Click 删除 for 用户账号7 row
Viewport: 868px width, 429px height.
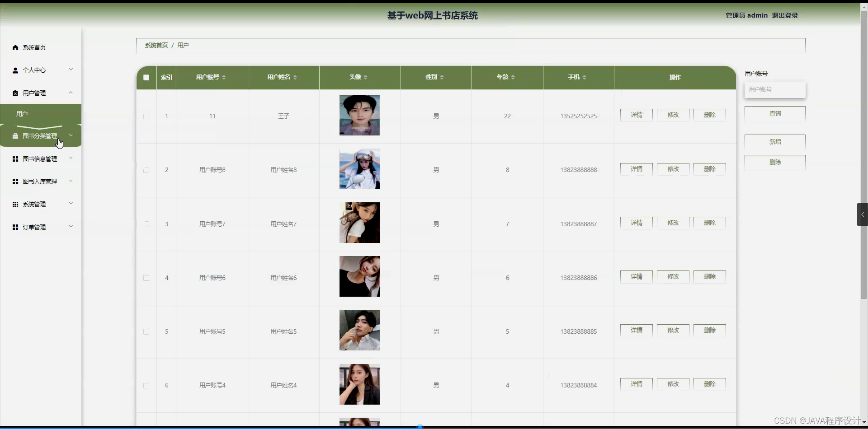[x=710, y=223]
